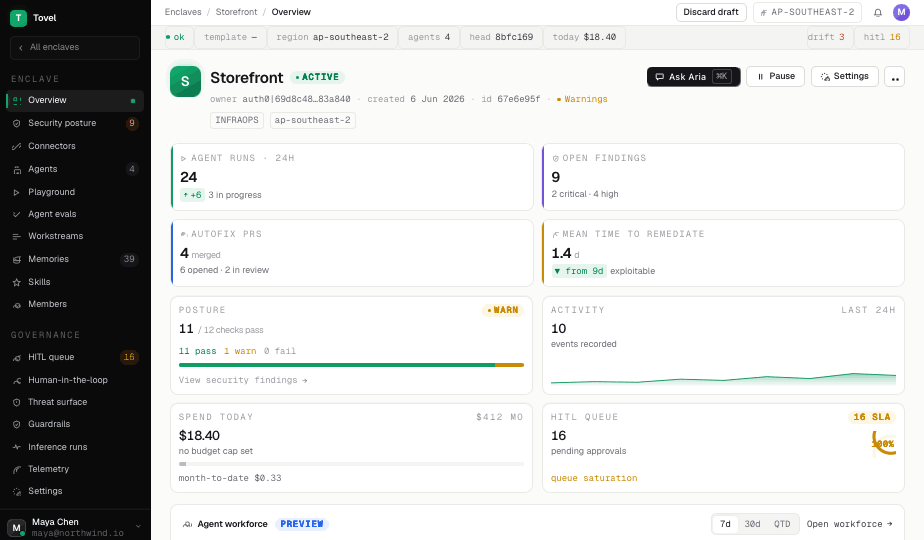Viewport: 924px width, 540px height.
Task: Click the HITL queue saturation gauge
Action: click(883, 443)
